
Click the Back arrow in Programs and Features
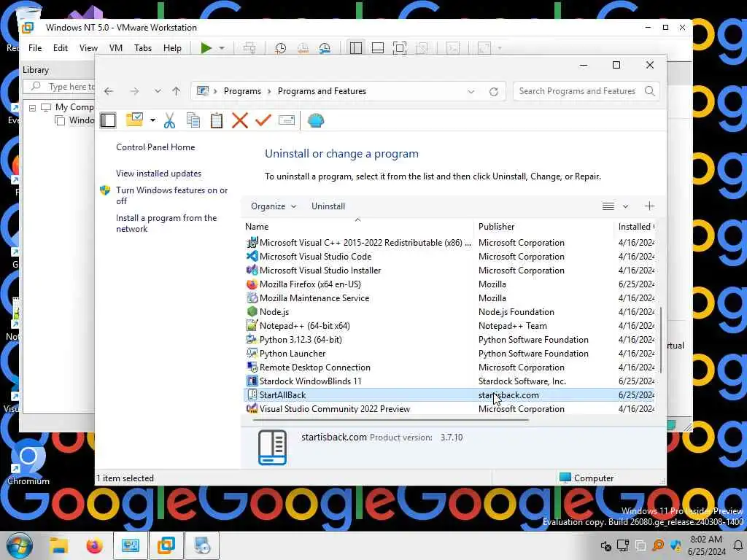pos(109,91)
